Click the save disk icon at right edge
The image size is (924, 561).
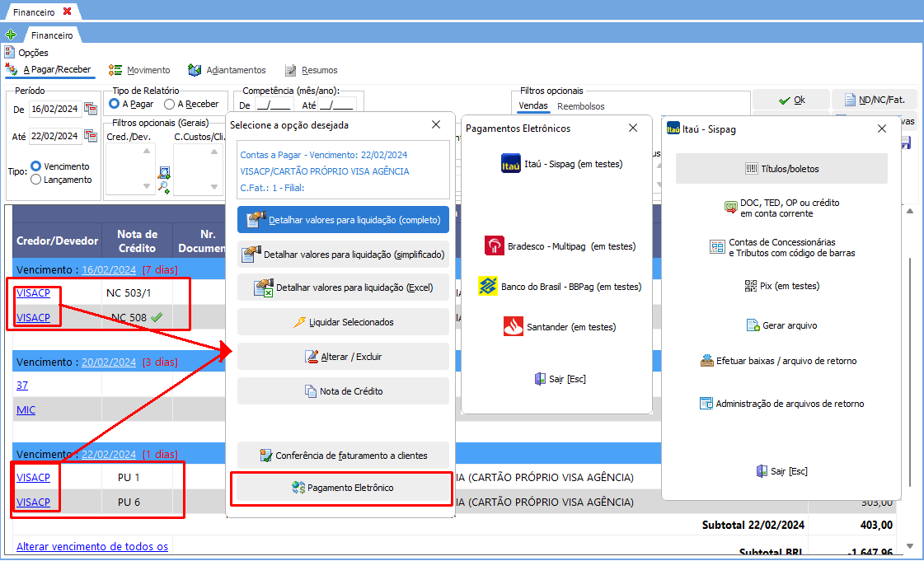(x=907, y=143)
